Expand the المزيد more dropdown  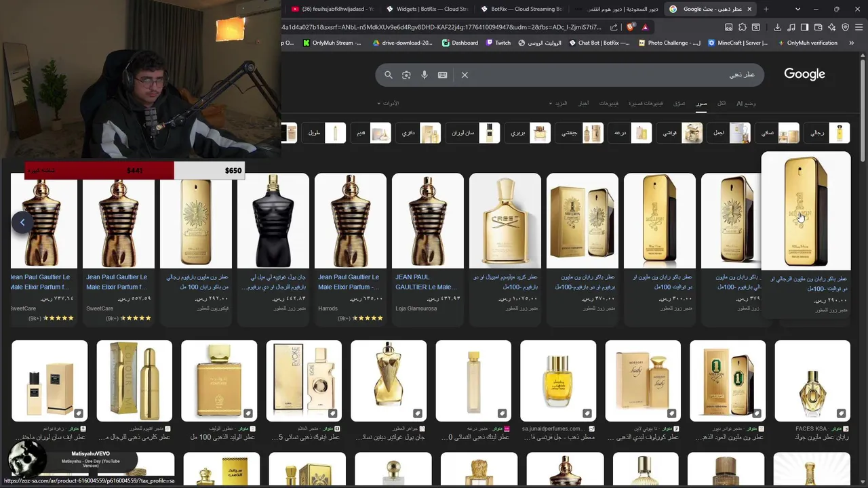559,104
